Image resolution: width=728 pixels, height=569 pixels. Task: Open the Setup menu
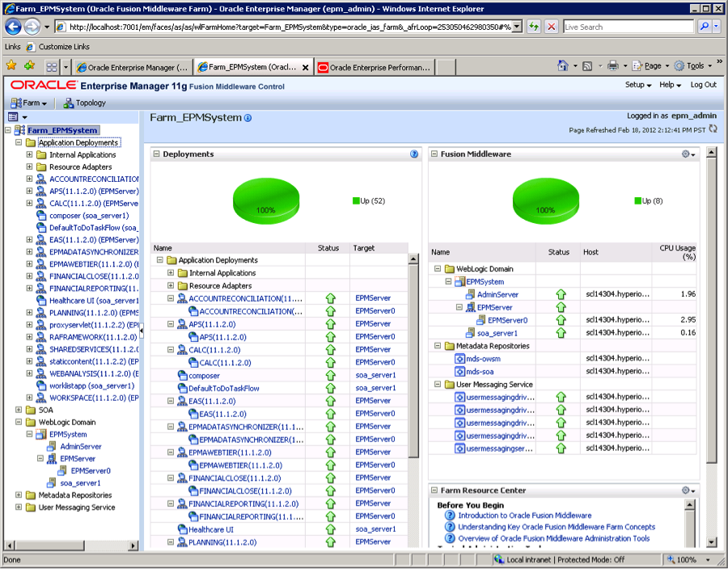click(638, 85)
